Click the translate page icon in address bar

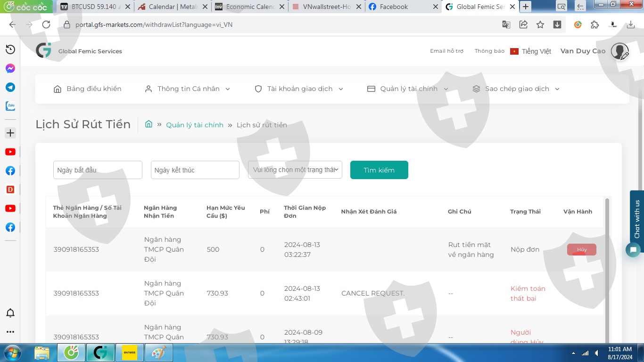click(x=506, y=25)
